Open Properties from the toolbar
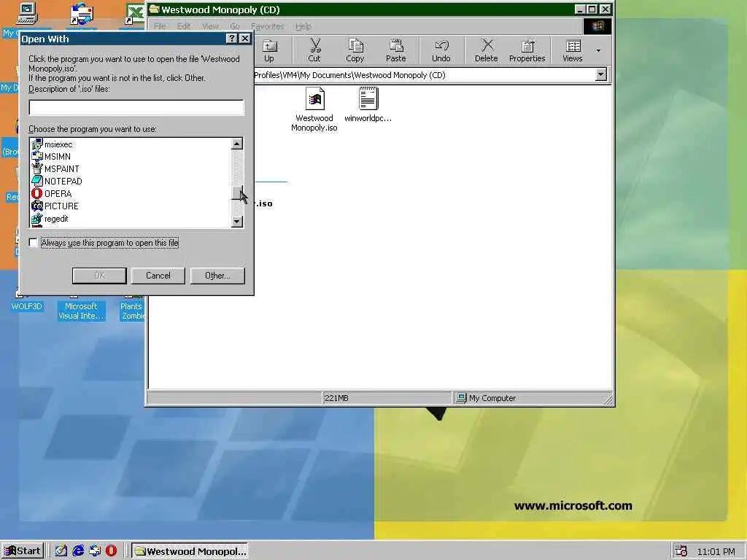 [x=527, y=50]
